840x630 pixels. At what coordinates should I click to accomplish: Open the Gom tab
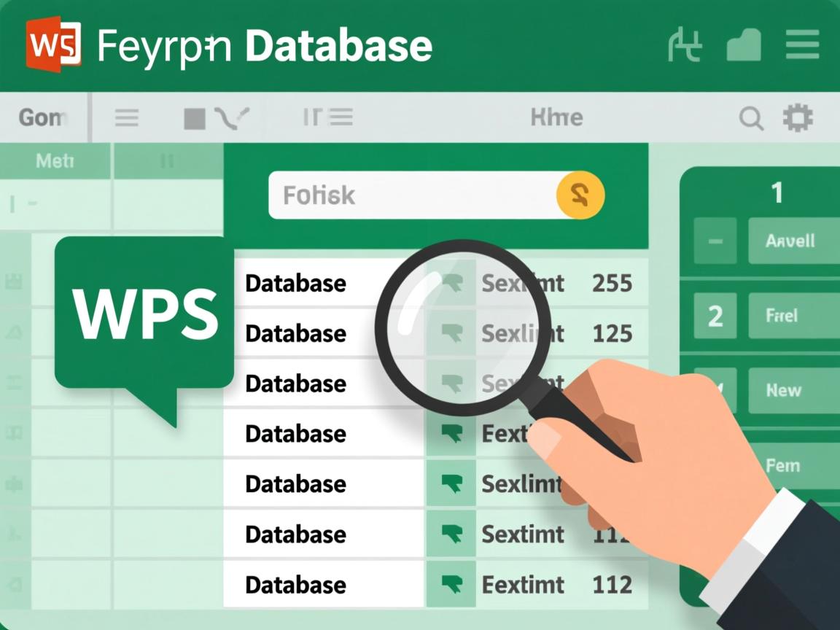43,117
